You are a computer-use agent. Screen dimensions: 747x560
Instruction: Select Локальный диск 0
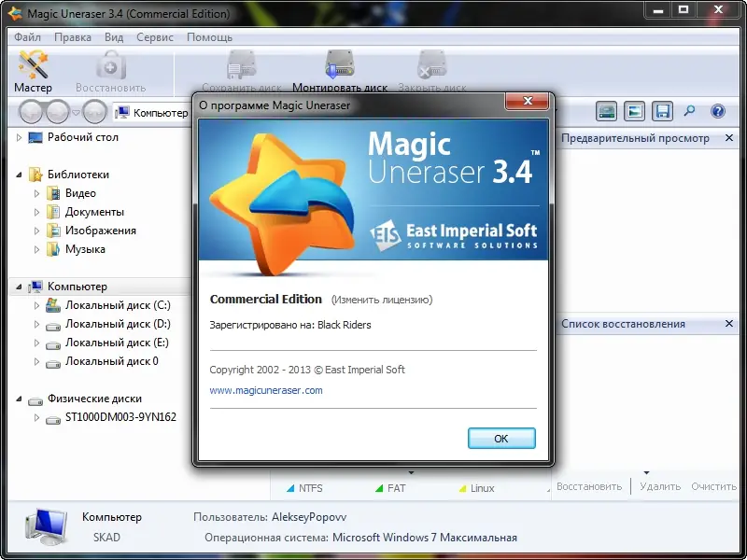click(x=111, y=361)
